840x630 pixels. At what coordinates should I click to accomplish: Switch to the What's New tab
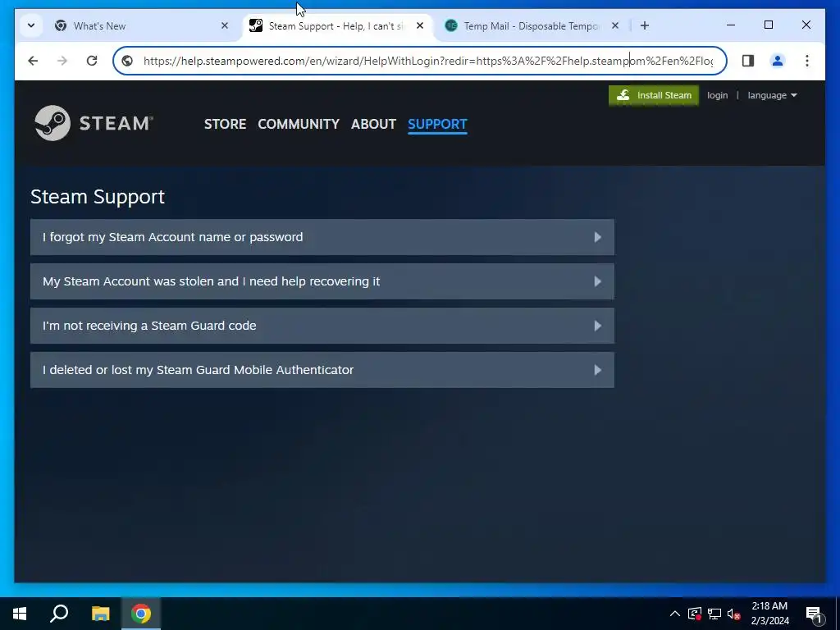pyautogui.click(x=142, y=25)
